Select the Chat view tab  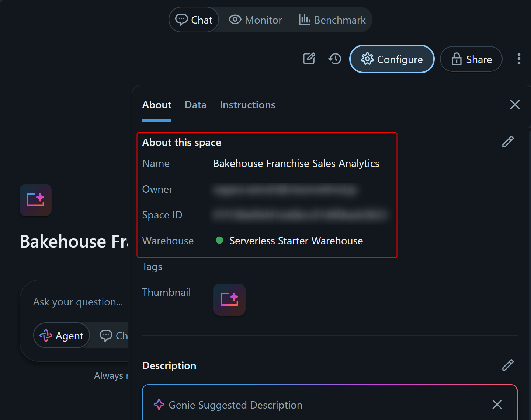194,20
